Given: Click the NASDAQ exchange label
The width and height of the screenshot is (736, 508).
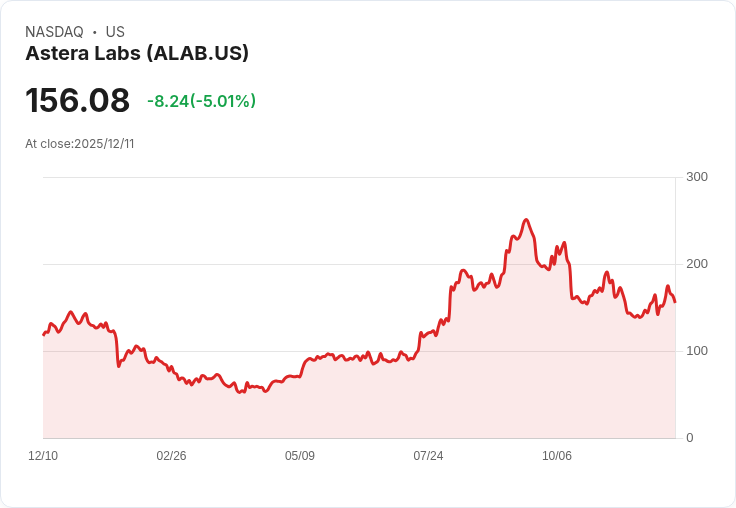Looking at the screenshot, I should (54, 32).
